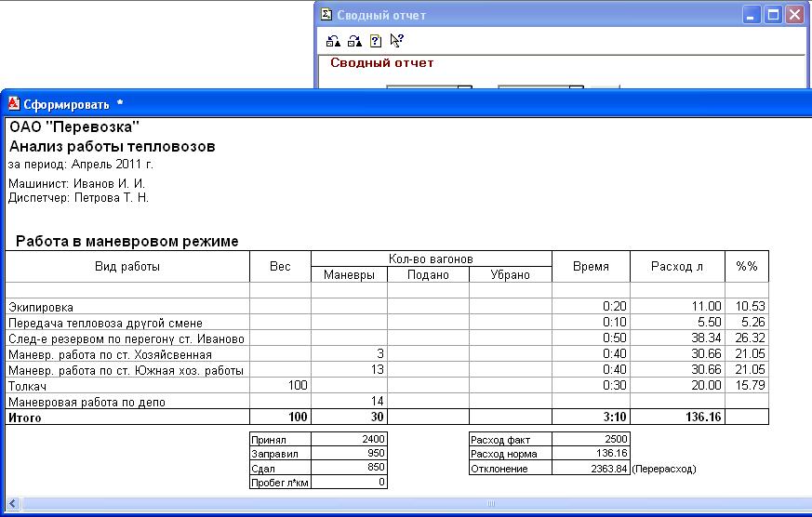Click consumption 11.00 in Экипировка row
Viewport: 812px width, 517px height.
pyautogui.click(x=706, y=306)
